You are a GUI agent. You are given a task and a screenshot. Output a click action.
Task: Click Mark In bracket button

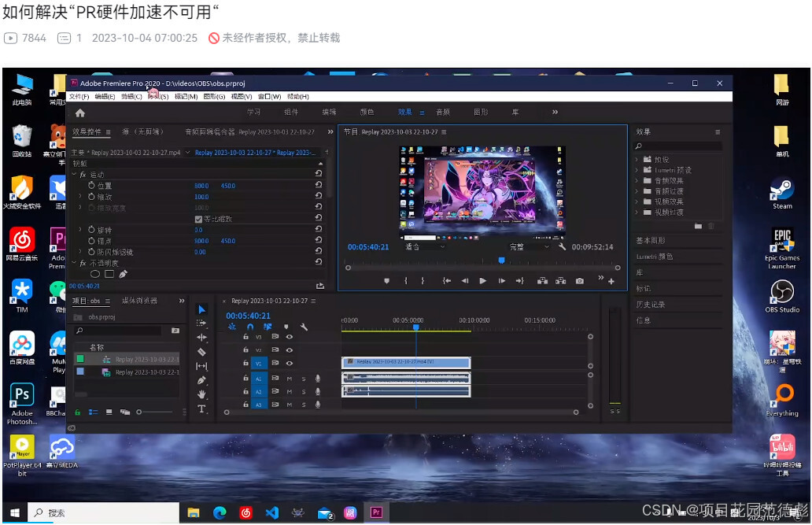pos(405,281)
